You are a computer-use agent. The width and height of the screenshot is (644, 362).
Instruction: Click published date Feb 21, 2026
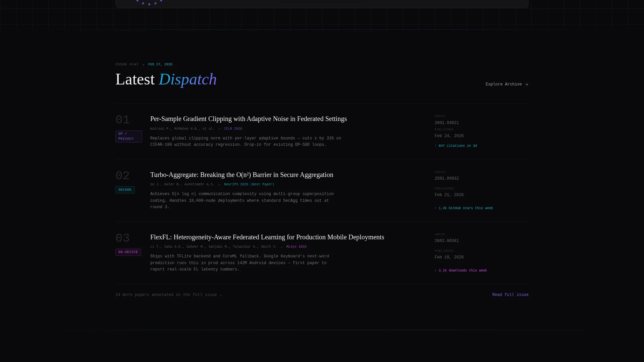click(x=449, y=195)
